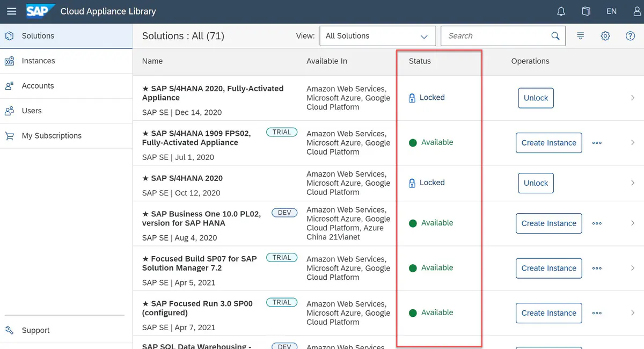Click 'SAP SE | Aug 4, 2020' text
Screen dimensions: 644x349
click(x=179, y=238)
